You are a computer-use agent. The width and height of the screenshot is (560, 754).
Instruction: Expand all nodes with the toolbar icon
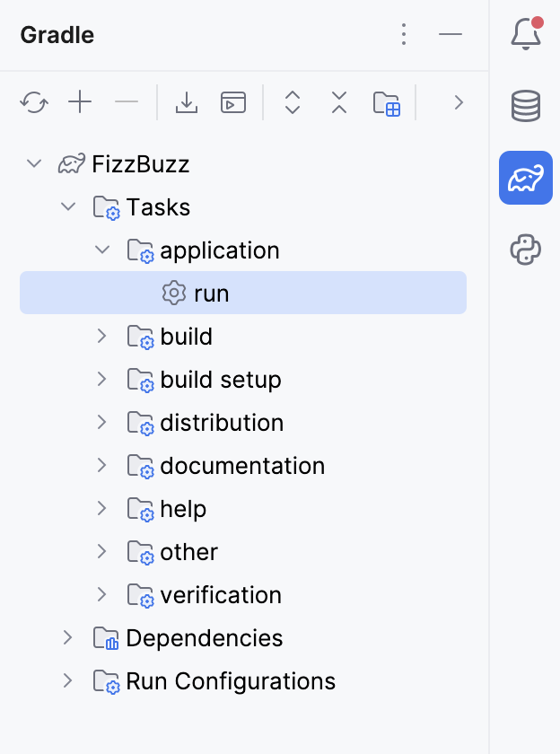click(293, 102)
